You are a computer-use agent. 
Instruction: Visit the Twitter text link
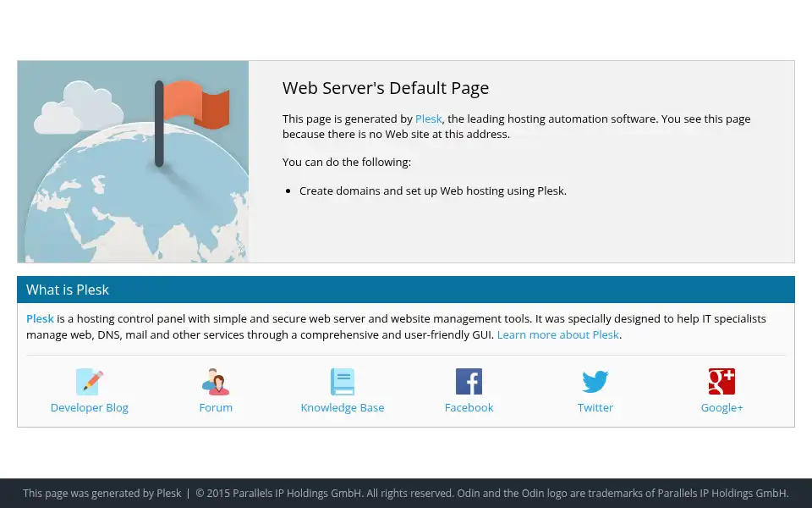coord(595,407)
